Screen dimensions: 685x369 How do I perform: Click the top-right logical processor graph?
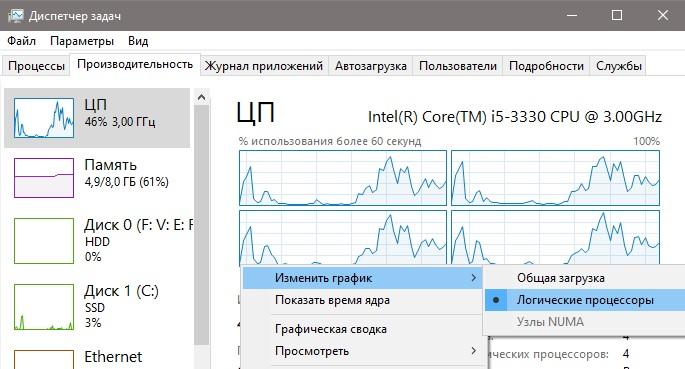(555, 178)
